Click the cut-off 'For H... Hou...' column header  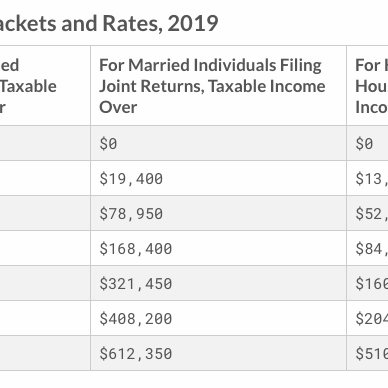[367, 86]
